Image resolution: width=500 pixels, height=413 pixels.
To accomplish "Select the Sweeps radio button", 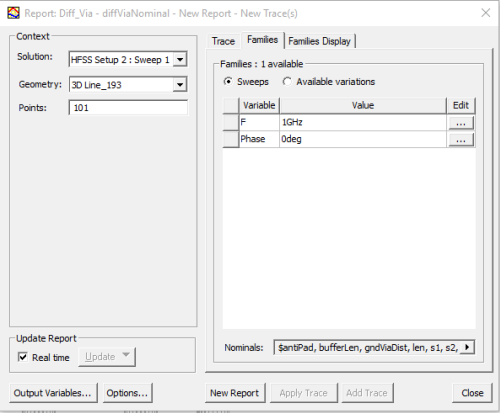I will point(228,81).
